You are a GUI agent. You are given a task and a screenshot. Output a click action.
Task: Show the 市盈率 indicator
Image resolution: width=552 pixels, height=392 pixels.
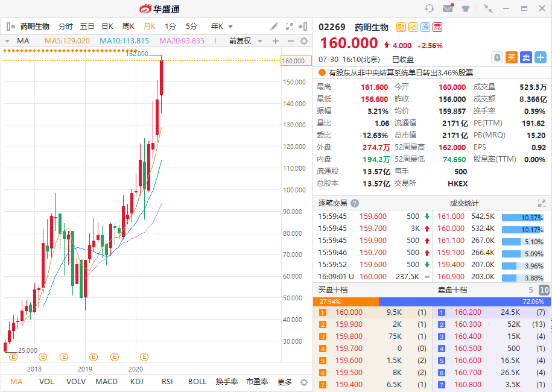(x=257, y=382)
